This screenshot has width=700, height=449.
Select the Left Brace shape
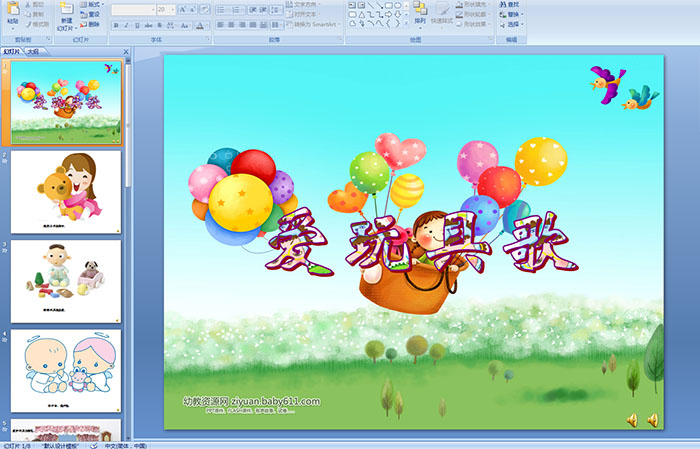point(388,23)
